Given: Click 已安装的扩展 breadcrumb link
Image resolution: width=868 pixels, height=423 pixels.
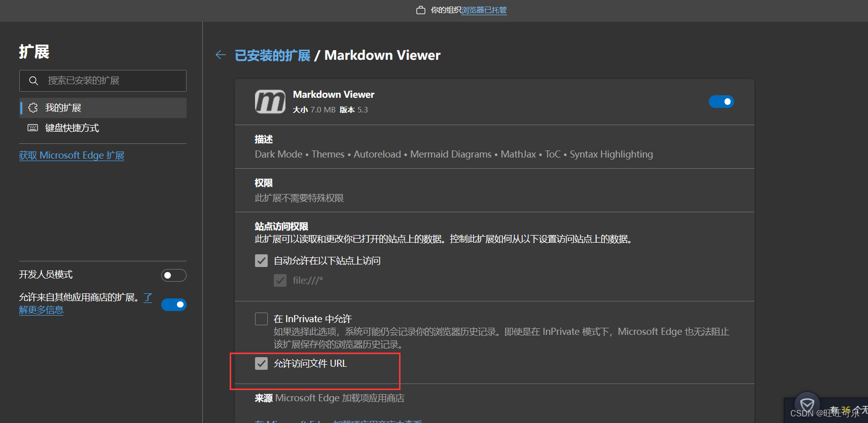Looking at the screenshot, I should 273,55.
